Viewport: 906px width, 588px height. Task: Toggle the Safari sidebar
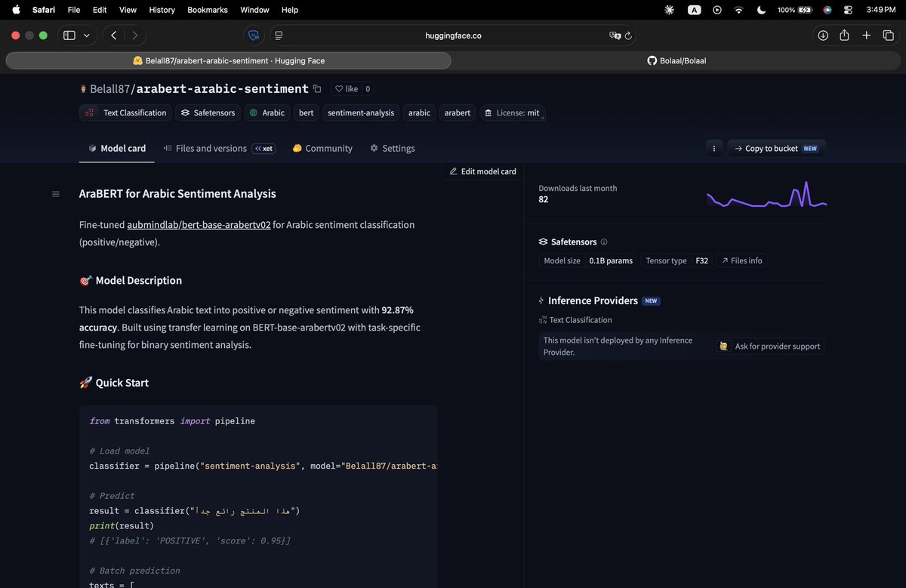tap(69, 35)
